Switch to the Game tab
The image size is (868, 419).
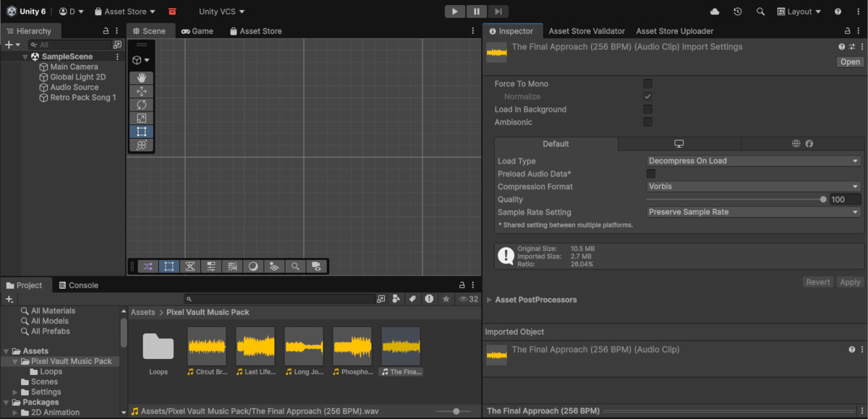tap(197, 31)
